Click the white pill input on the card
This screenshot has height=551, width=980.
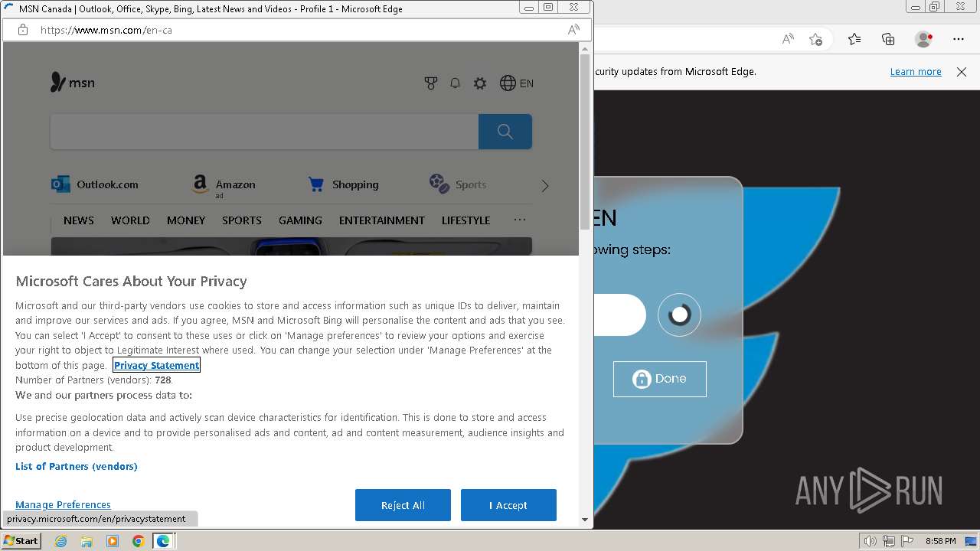(620, 315)
